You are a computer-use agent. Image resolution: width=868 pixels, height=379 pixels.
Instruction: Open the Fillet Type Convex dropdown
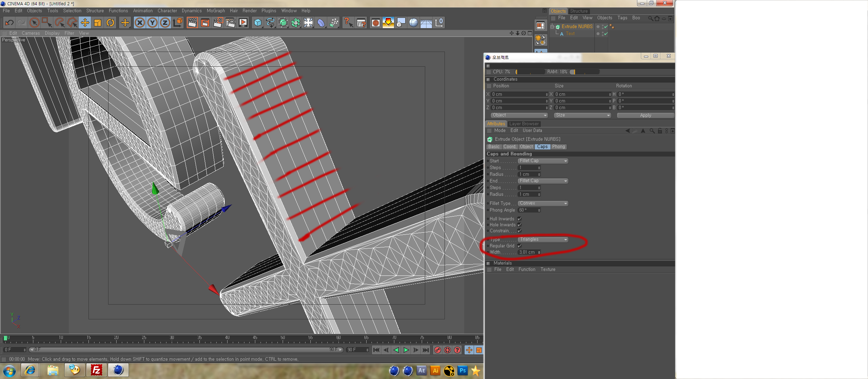543,204
